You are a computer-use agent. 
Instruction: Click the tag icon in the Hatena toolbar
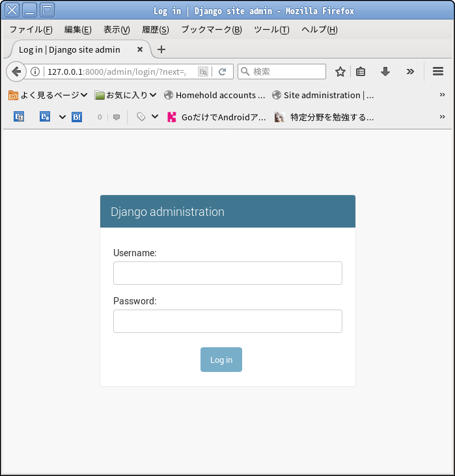pyautogui.click(x=141, y=116)
